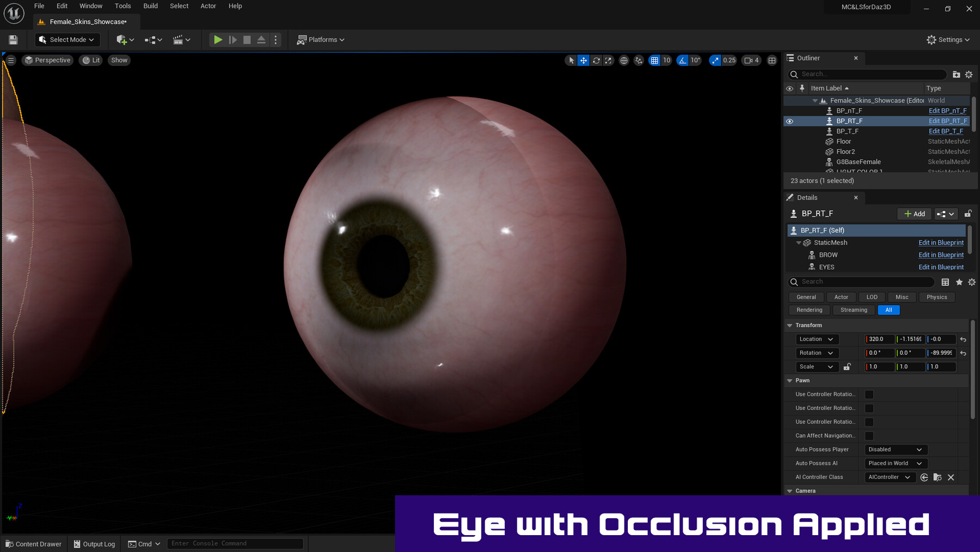The image size is (980, 552).
Task: Select the Scale tool in the viewport toolbar
Action: point(609,60)
